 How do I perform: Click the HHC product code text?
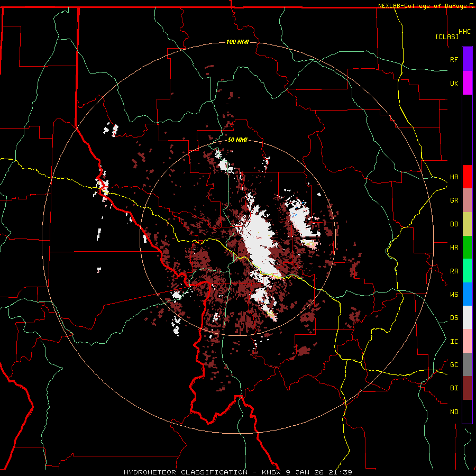(x=465, y=32)
